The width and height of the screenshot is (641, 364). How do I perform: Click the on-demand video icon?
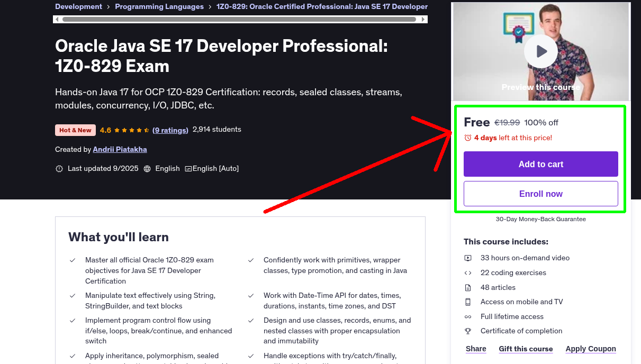[468, 258]
